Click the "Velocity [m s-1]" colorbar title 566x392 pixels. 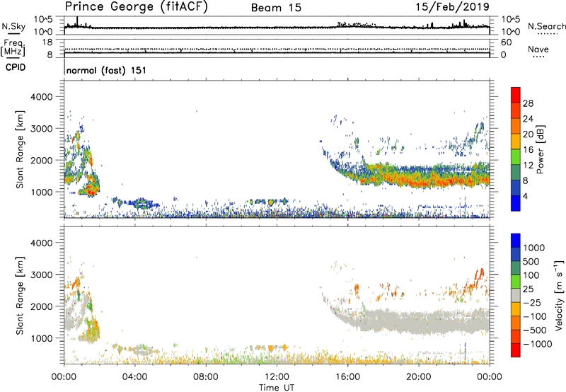(559, 295)
